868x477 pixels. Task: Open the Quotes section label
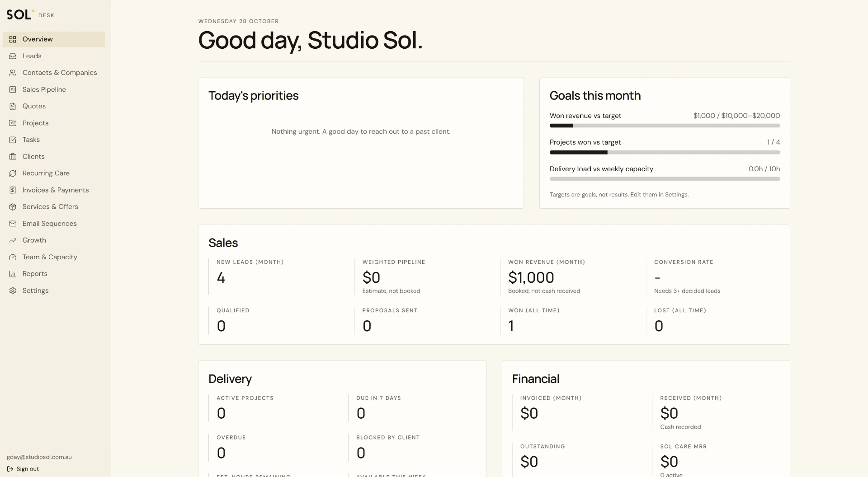[34, 106]
